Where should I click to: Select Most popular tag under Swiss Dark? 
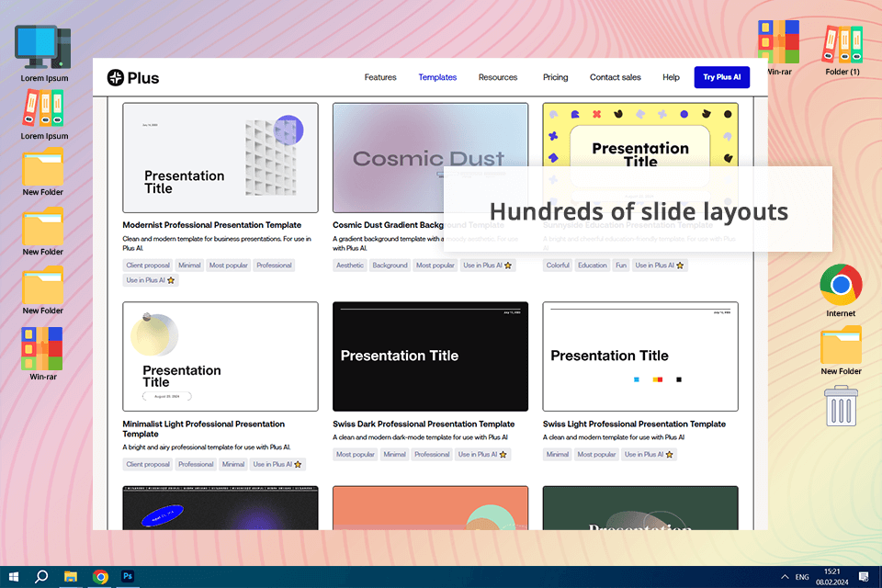[x=356, y=454]
